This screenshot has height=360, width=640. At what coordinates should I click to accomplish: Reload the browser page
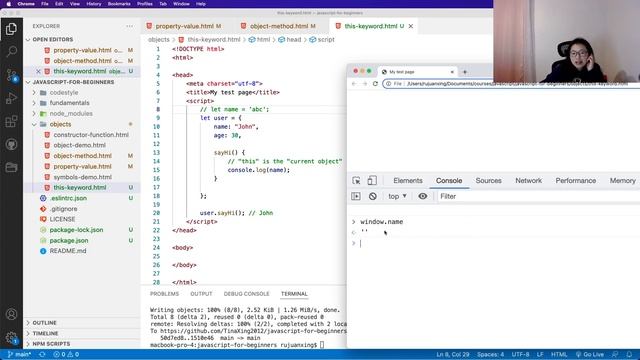tap(375, 84)
